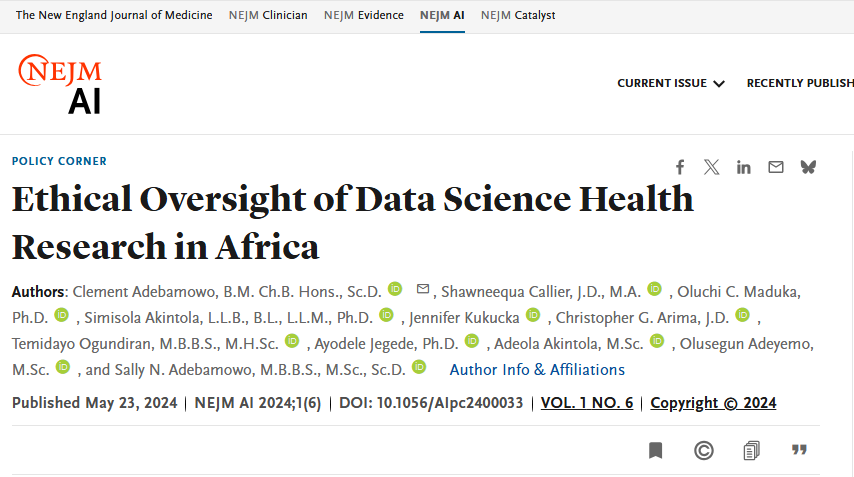Bookmark this article
Viewport: 854px width, 477px height.
point(655,451)
